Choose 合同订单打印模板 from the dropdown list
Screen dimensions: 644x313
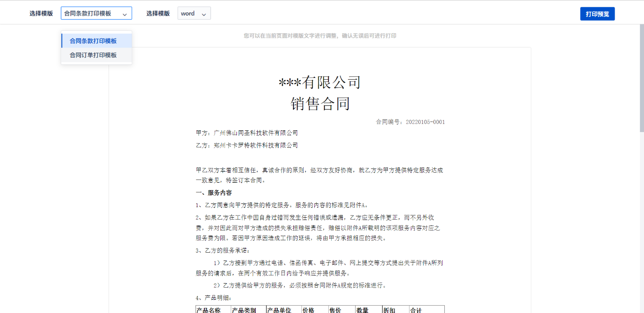(97, 55)
